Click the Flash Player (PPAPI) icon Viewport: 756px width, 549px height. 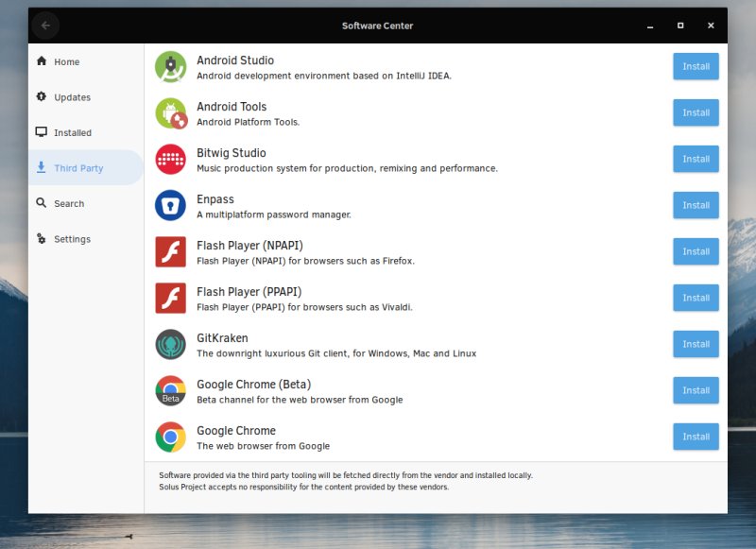171,298
